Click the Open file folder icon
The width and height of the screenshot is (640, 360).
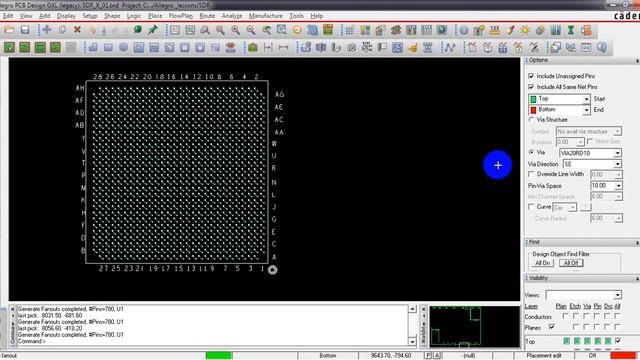[9, 30]
